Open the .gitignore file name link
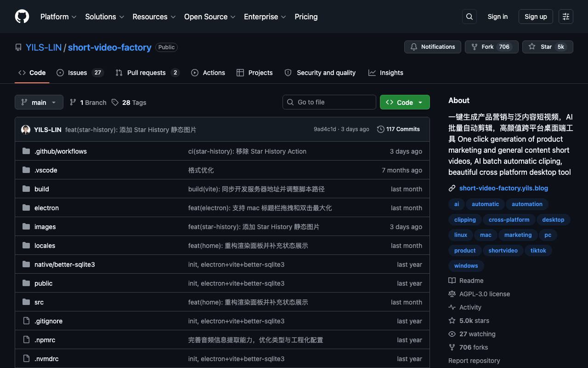This screenshot has width=588, height=368. pos(48,321)
